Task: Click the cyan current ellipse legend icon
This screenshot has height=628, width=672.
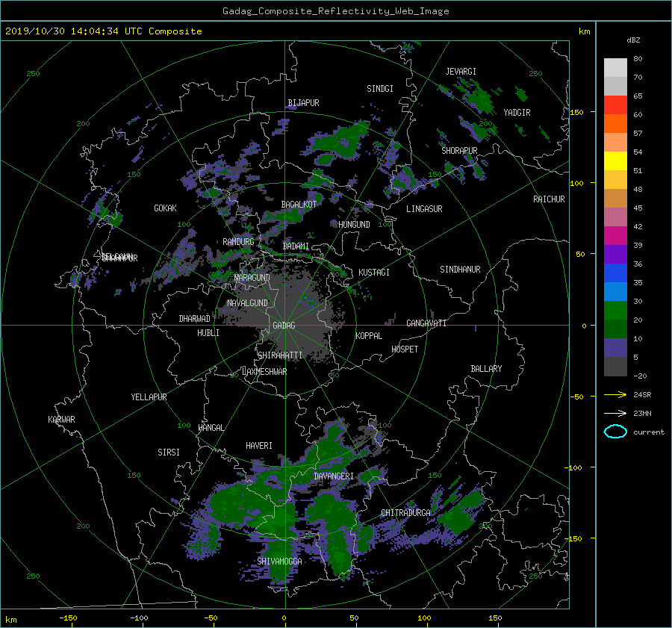Action: point(615,432)
